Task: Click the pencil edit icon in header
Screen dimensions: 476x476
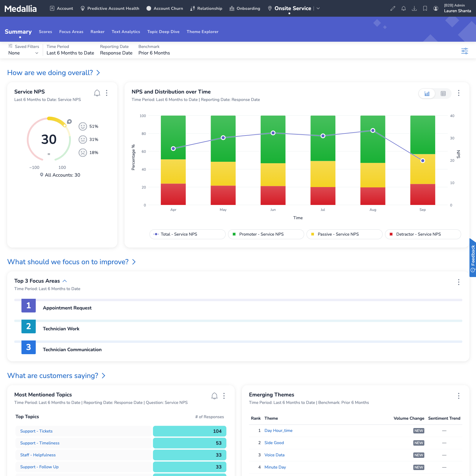Action: click(x=393, y=8)
